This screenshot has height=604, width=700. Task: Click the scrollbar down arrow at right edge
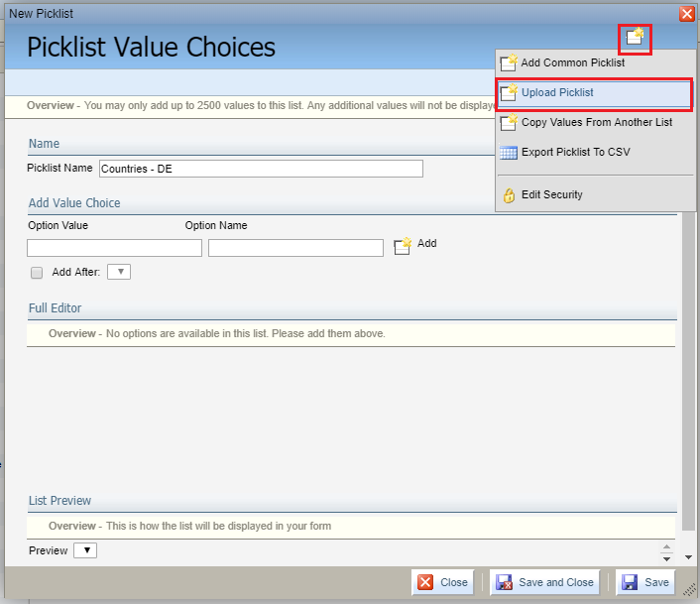tap(688, 557)
